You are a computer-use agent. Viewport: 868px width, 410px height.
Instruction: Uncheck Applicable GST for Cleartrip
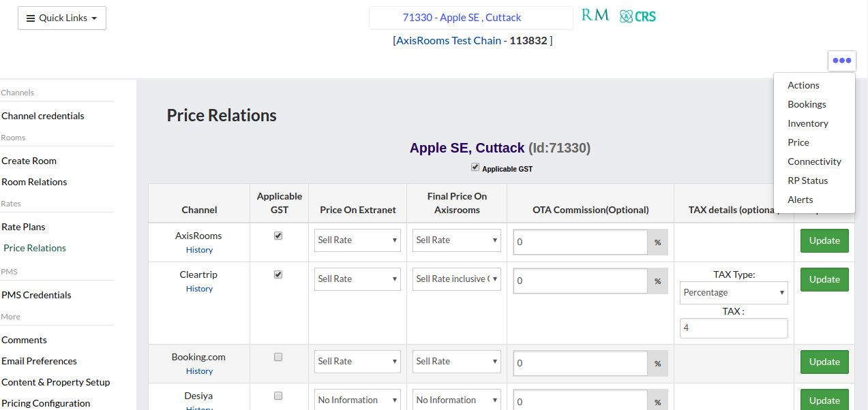pyautogui.click(x=278, y=274)
